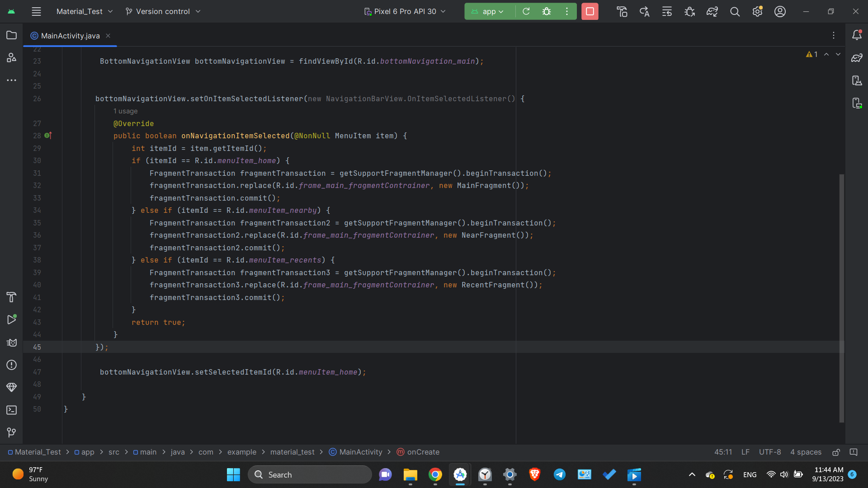
Task: Click the onCreate method breadcrumb
Action: tap(418, 452)
